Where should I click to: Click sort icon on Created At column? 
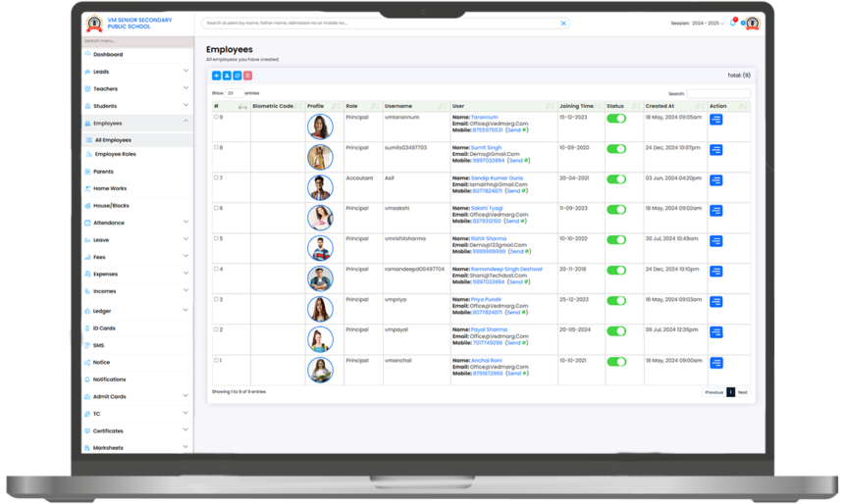pyautogui.click(x=700, y=106)
